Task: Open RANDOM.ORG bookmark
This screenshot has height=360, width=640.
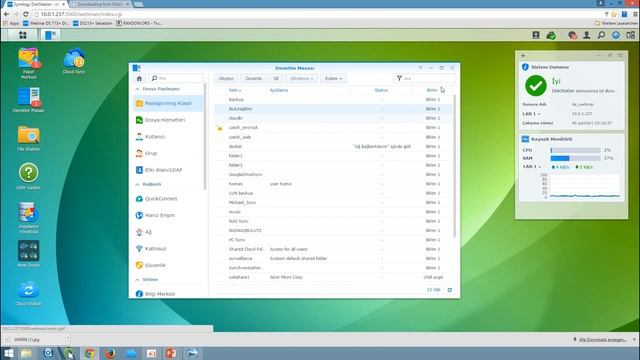Action: (140, 23)
